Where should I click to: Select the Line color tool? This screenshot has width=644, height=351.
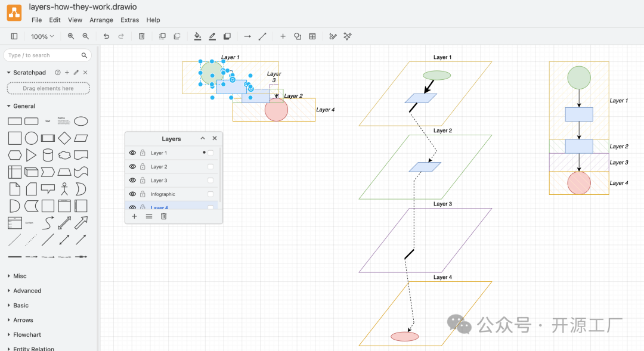[x=212, y=36]
